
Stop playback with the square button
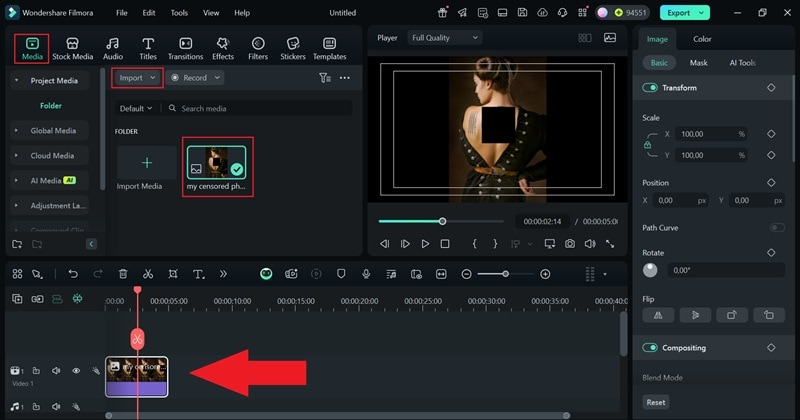point(445,244)
